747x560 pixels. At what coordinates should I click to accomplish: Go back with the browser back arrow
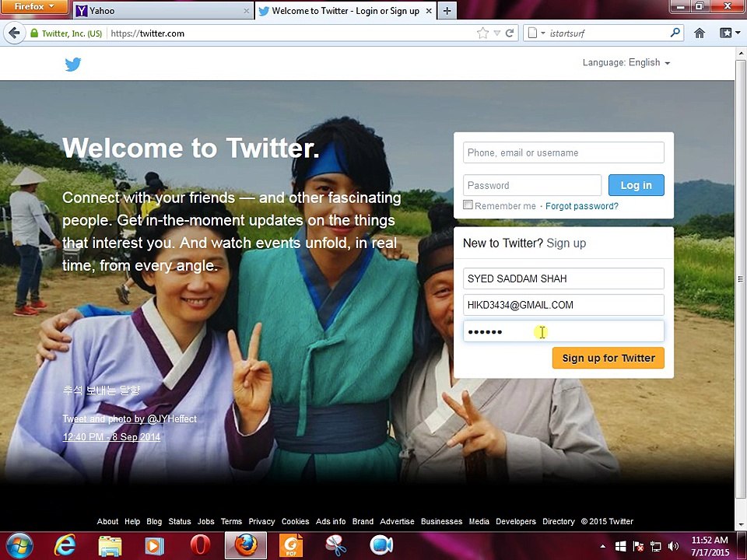(14, 33)
